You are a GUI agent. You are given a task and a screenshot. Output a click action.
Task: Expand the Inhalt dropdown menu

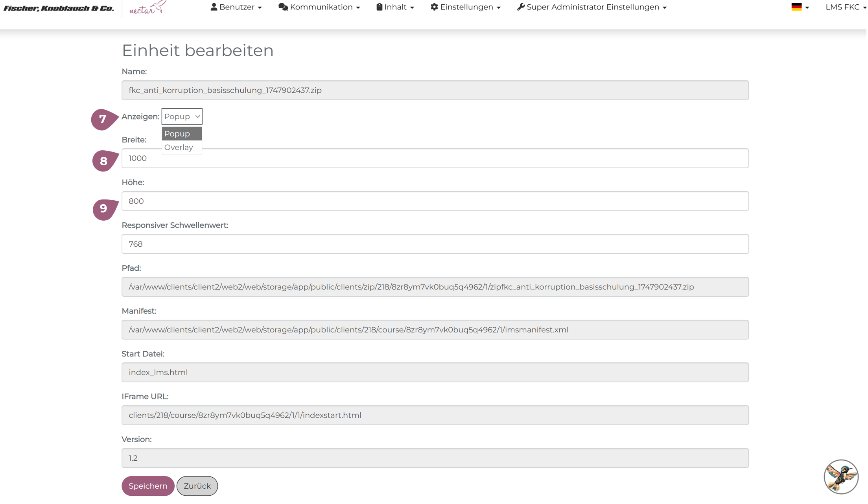[396, 7]
